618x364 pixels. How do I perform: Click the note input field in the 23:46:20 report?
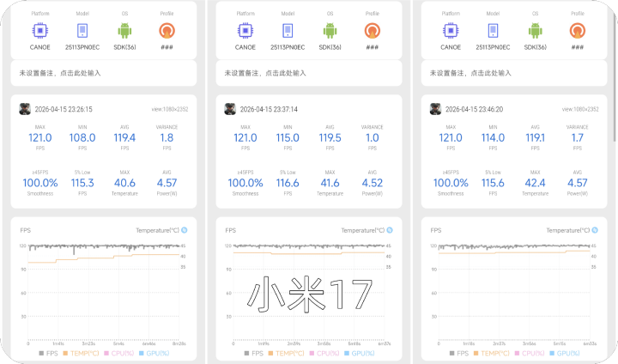click(514, 73)
